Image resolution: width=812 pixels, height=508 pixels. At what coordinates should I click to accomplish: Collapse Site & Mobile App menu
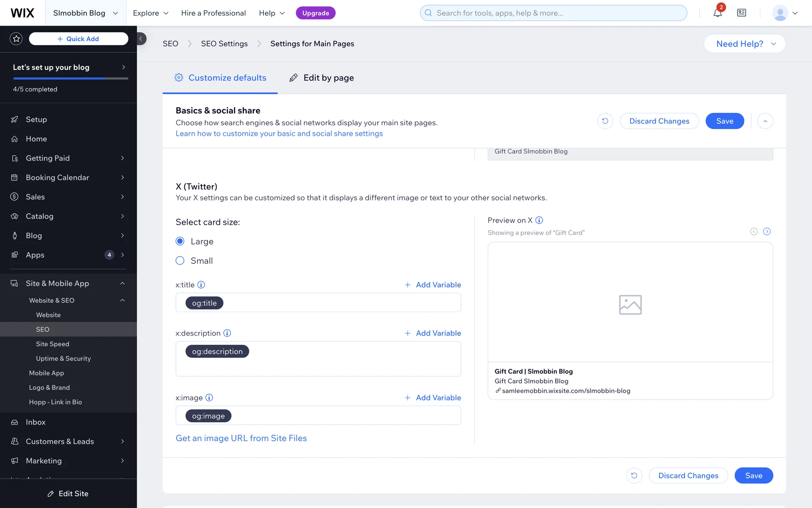[122, 283]
